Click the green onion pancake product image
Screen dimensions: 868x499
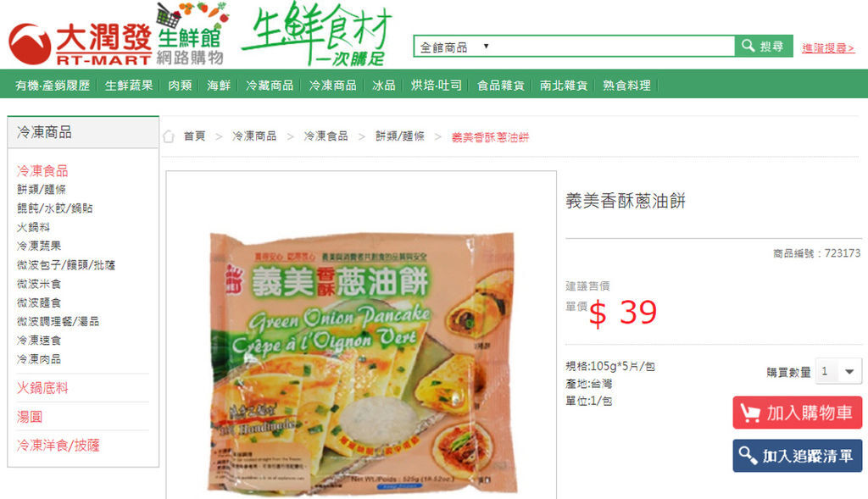click(x=361, y=363)
